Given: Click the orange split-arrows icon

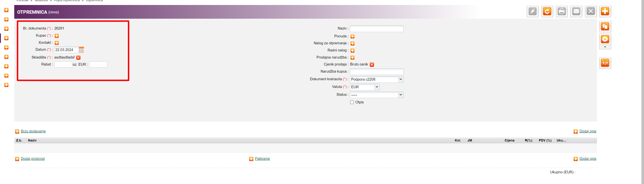Looking at the screenshot, I should click(x=605, y=63).
